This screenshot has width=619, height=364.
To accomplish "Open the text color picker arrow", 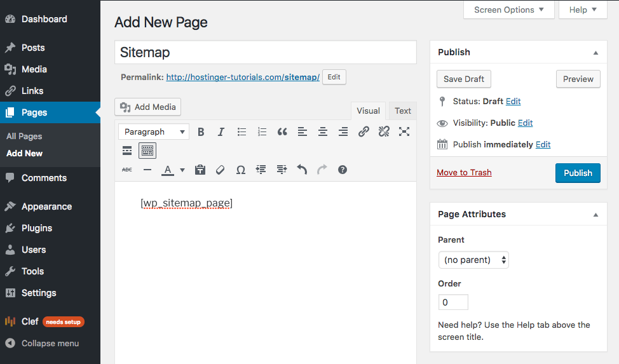I will tap(182, 170).
